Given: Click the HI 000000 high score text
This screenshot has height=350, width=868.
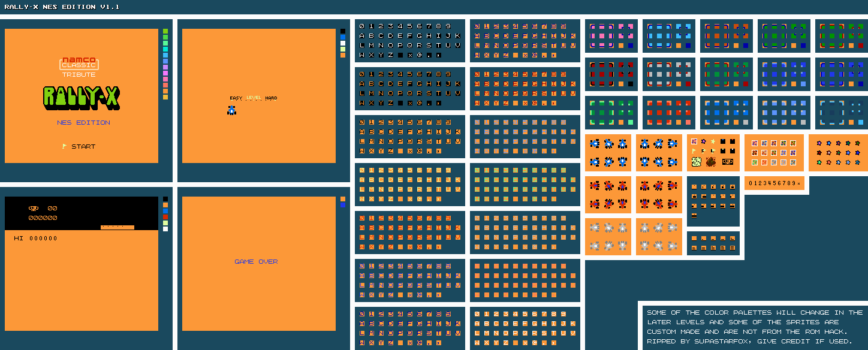Looking at the screenshot, I should tap(36, 238).
